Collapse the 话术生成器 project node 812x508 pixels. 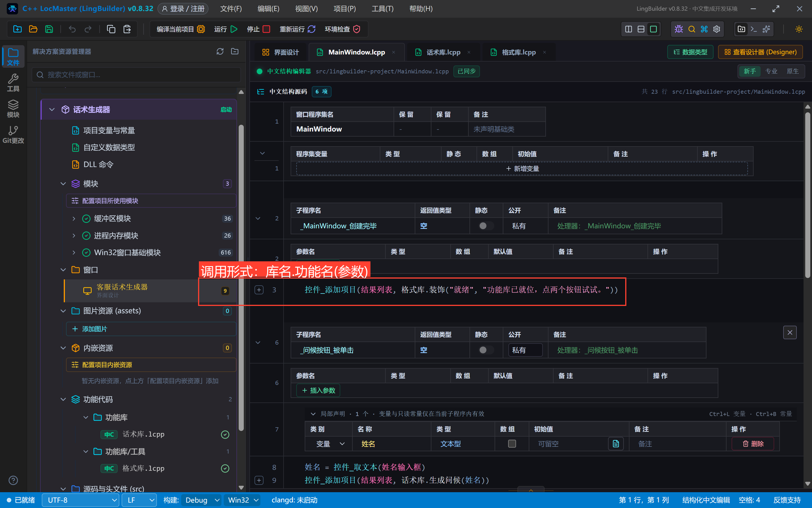[52, 110]
